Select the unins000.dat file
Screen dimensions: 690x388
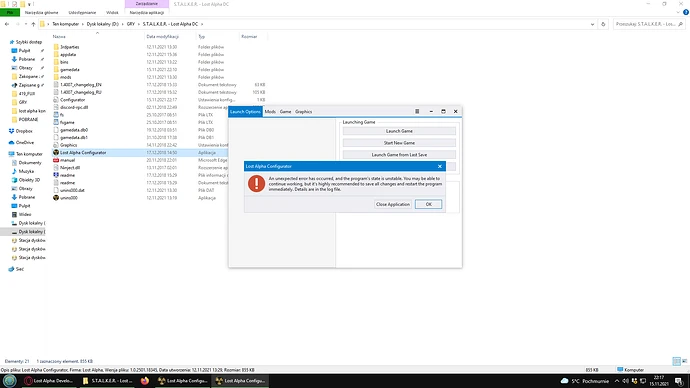(x=72, y=190)
